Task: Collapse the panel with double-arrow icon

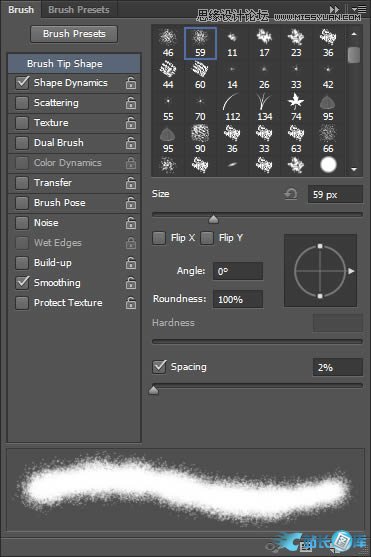Action: [334, 9]
